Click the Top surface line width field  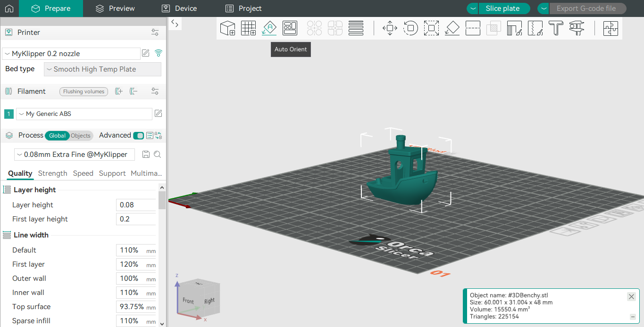tap(136, 307)
